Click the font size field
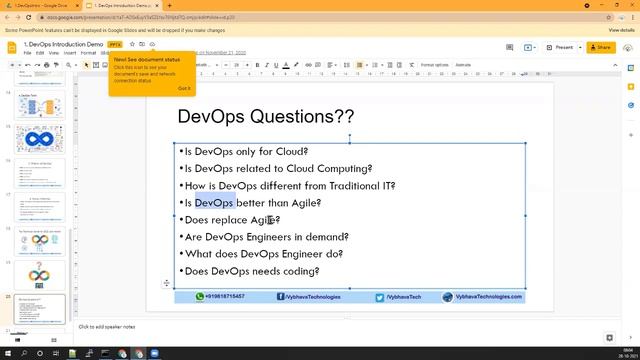Screen dimensions: 640x360 [x=236, y=65]
